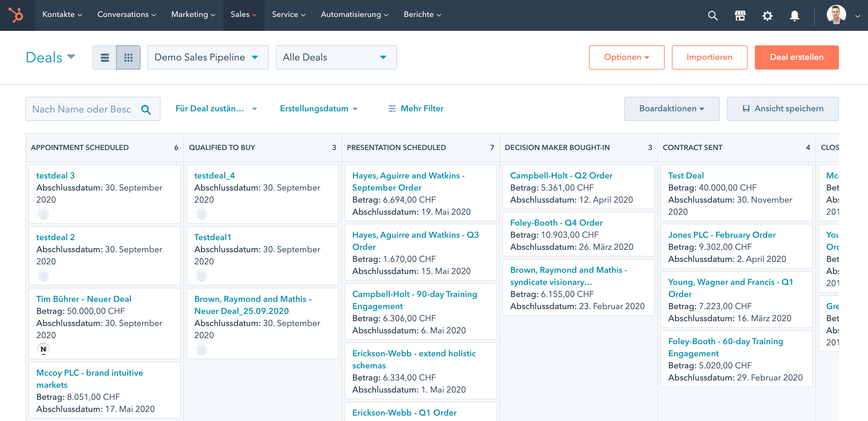Screen dimensions: 868x421
Task: Show notifications via the bell icon
Action: (794, 15)
